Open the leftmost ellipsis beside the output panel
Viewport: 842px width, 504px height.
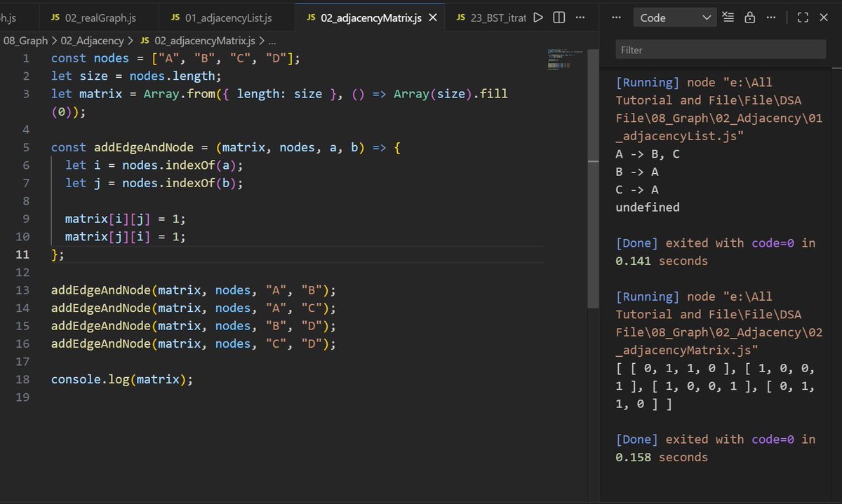point(616,17)
